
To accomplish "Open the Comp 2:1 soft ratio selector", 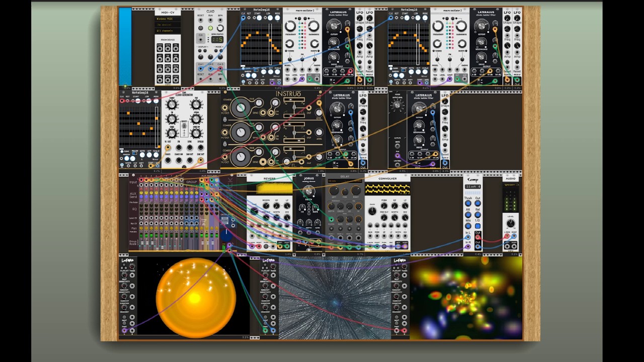I will (x=472, y=187).
